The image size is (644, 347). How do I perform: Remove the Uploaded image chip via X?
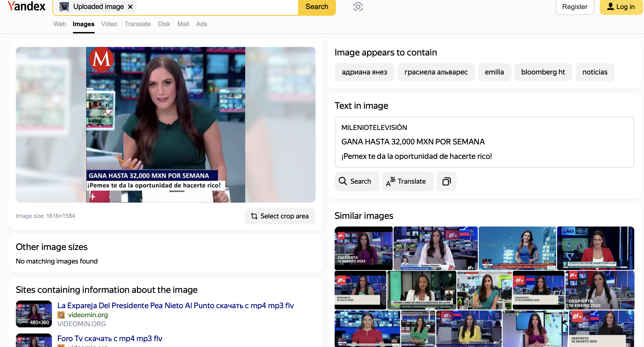(x=130, y=7)
